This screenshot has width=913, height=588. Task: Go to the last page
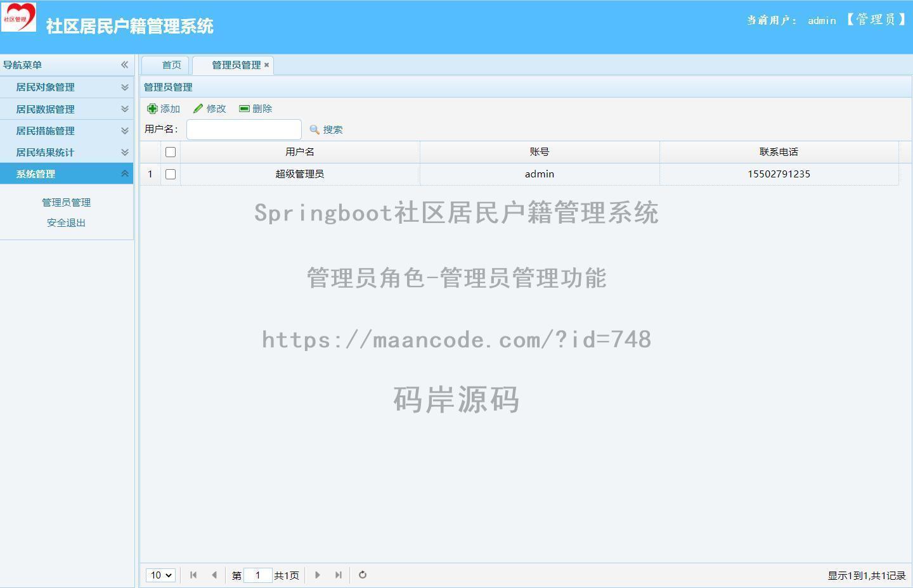click(x=339, y=575)
